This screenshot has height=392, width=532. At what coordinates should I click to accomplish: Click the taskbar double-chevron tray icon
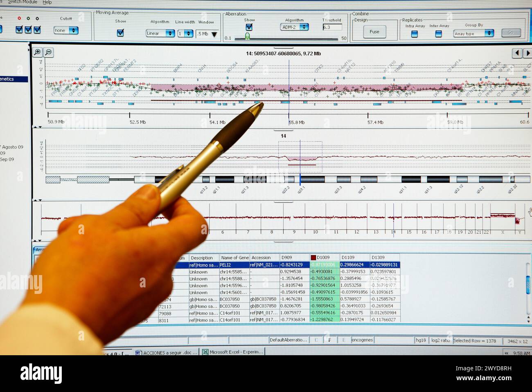(x=507, y=353)
